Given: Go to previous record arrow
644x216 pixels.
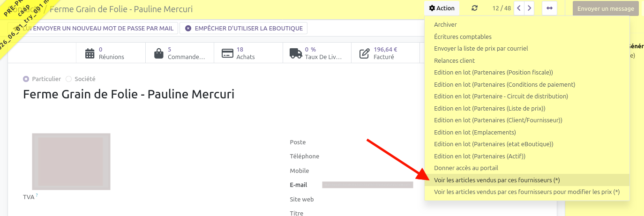Looking at the screenshot, I should (519, 8).
